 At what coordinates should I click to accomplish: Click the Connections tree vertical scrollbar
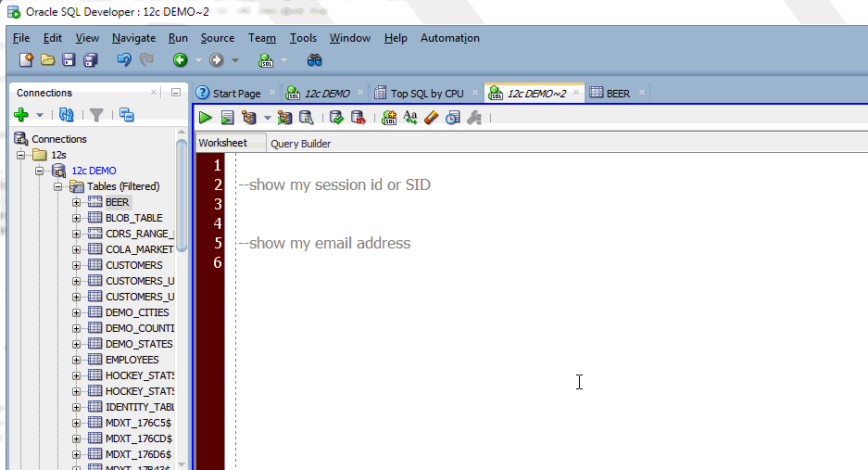pyautogui.click(x=181, y=194)
